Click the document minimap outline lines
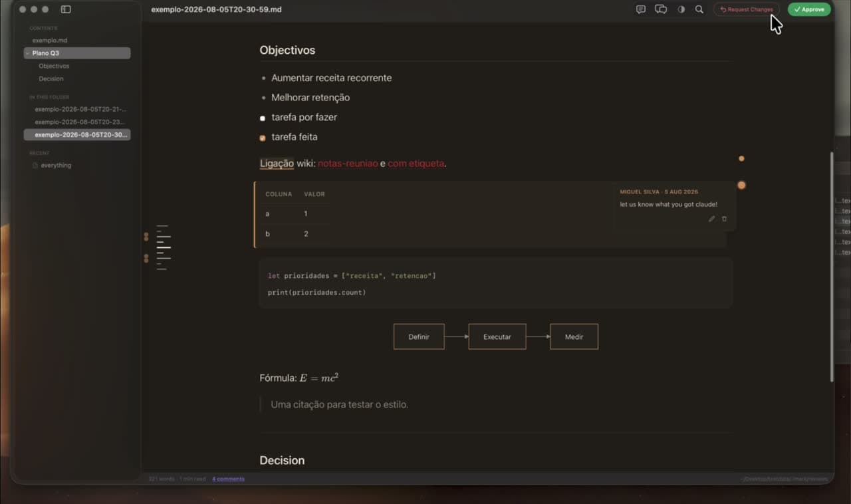Image resolution: width=851 pixels, height=504 pixels. [x=164, y=247]
